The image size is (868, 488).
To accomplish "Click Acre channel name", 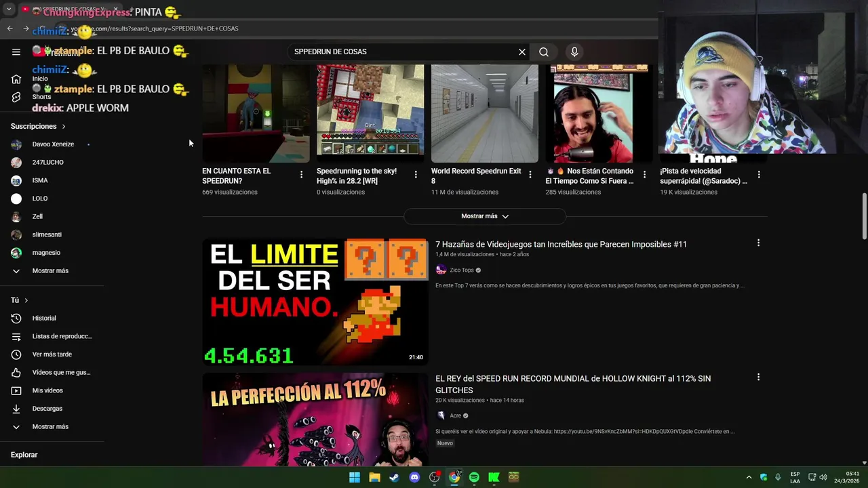I will click(x=455, y=415).
